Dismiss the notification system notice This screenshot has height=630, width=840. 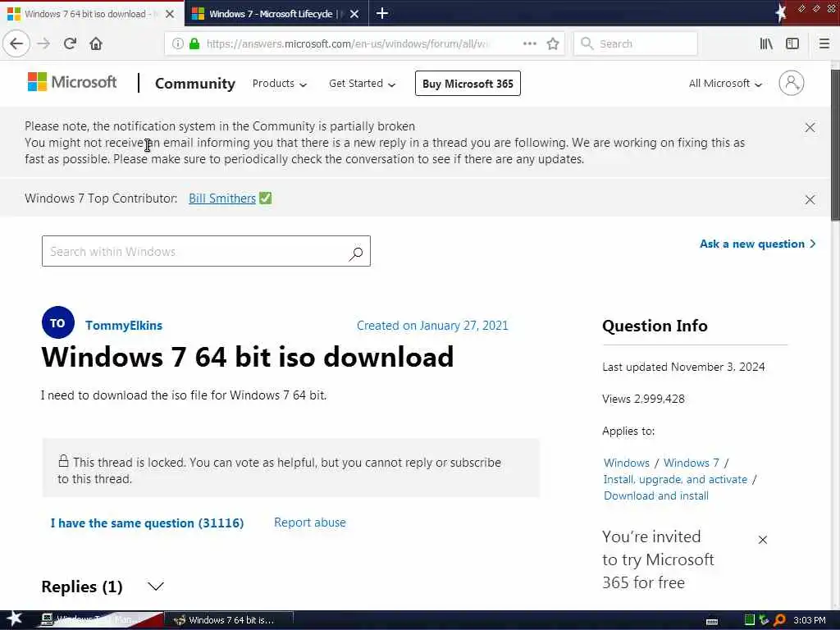coord(810,127)
